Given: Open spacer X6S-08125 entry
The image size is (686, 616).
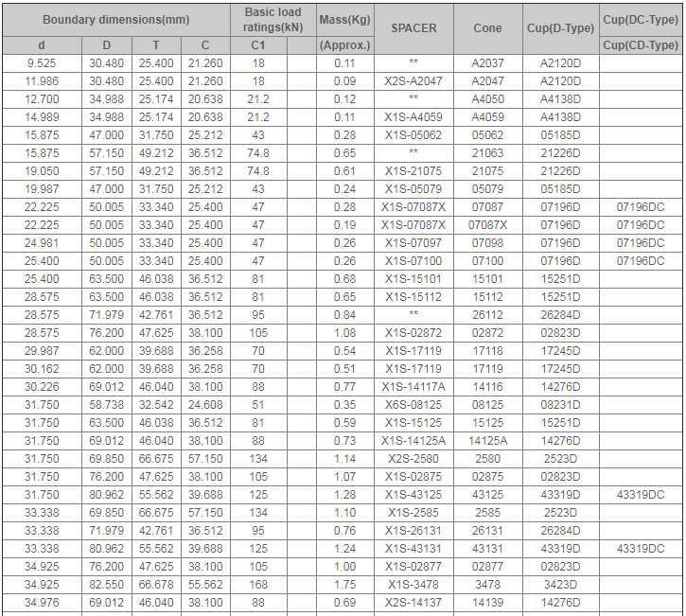Looking at the screenshot, I should point(413,405).
